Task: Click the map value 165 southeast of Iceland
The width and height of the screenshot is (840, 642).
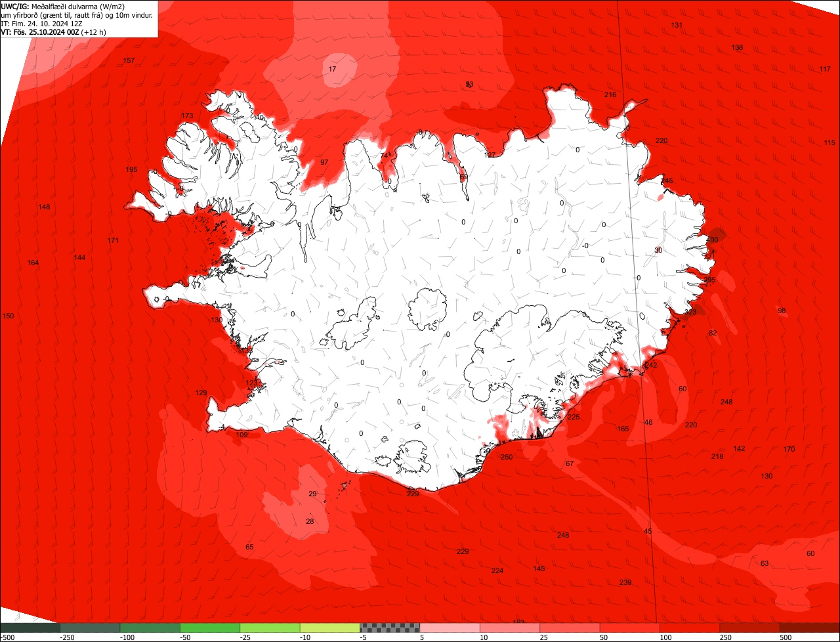Action: [x=623, y=429]
